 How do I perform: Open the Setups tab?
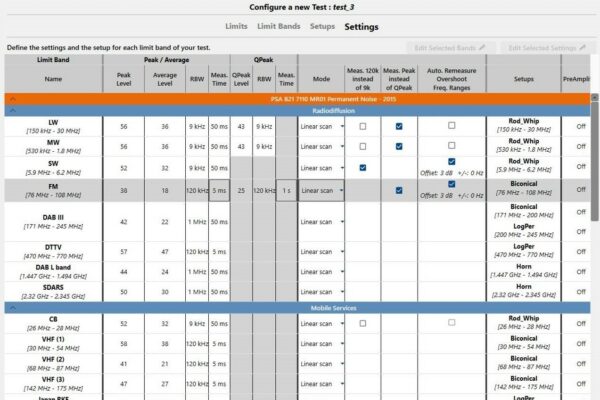[x=322, y=26]
